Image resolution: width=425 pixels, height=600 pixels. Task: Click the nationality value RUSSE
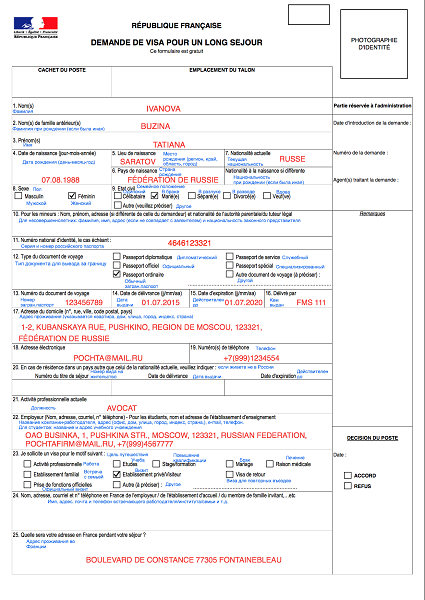click(292, 159)
